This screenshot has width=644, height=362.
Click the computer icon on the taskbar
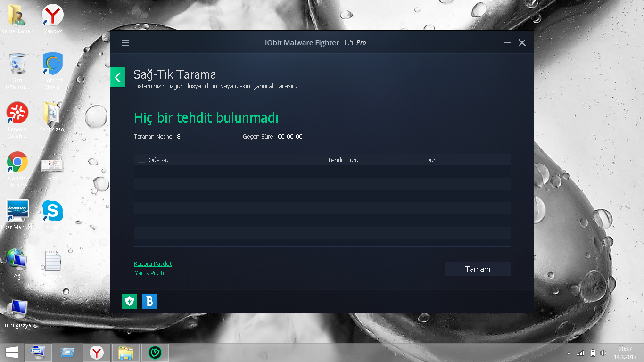pos(38,352)
